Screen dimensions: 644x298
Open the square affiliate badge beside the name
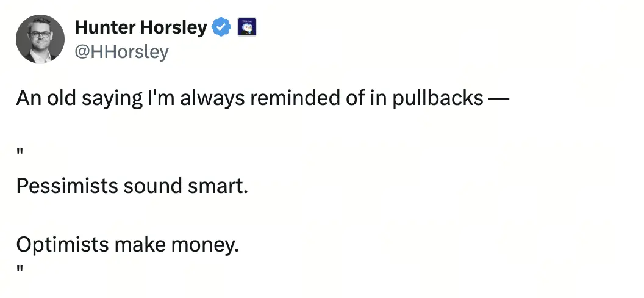pyautogui.click(x=247, y=27)
